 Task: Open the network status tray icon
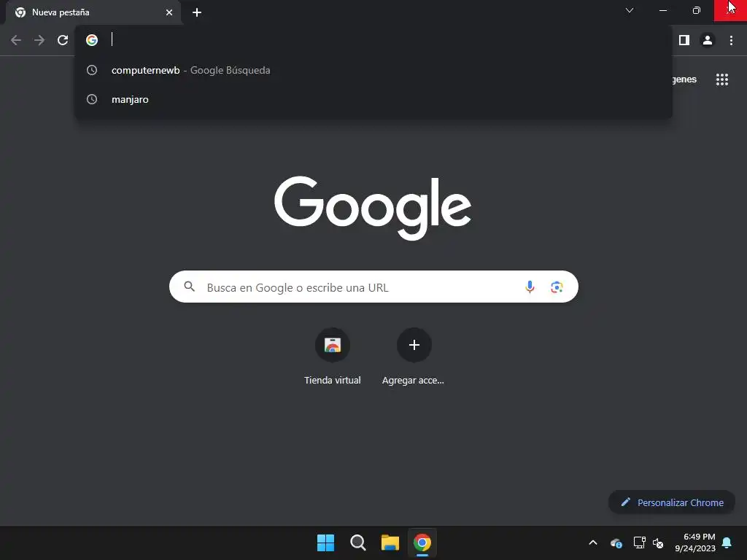[x=639, y=542]
